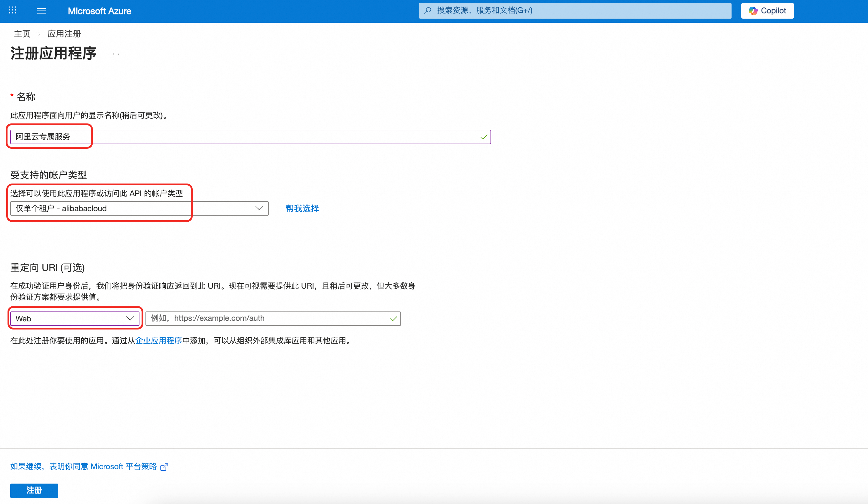Click the Copilot logo icon
The image size is (868, 504).
click(x=753, y=11)
